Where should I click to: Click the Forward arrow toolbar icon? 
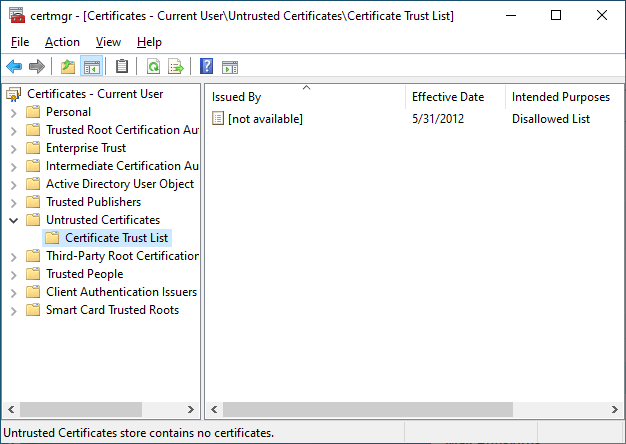(x=37, y=67)
